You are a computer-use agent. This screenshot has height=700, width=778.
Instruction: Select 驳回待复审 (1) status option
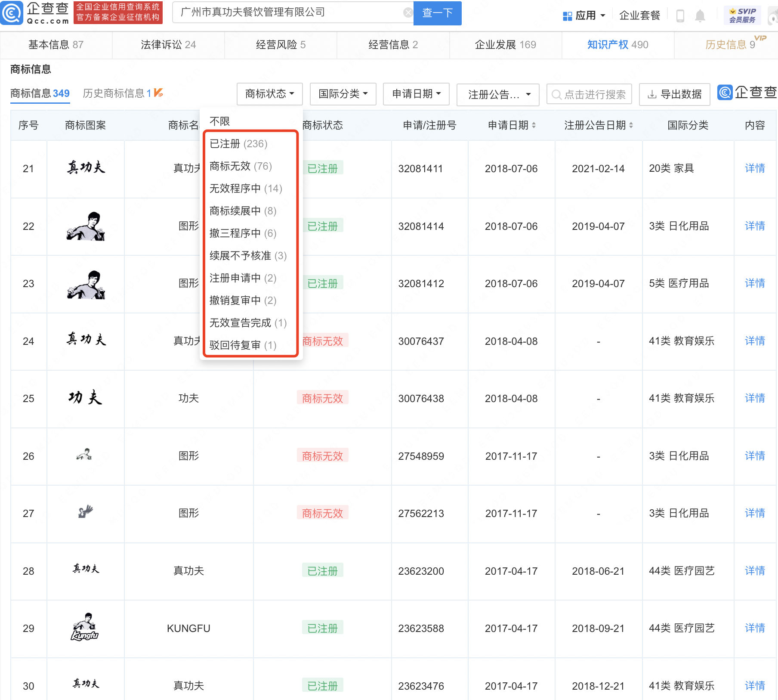point(243,345)
